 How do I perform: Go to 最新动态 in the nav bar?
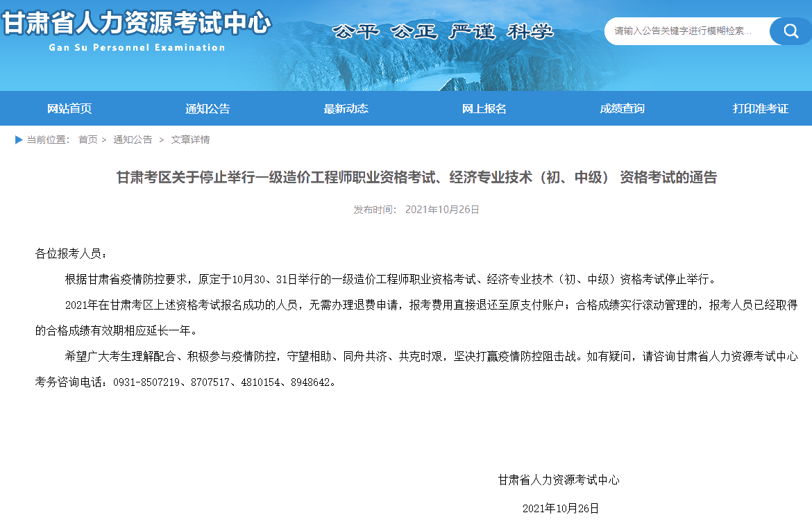tap(346, 108)
